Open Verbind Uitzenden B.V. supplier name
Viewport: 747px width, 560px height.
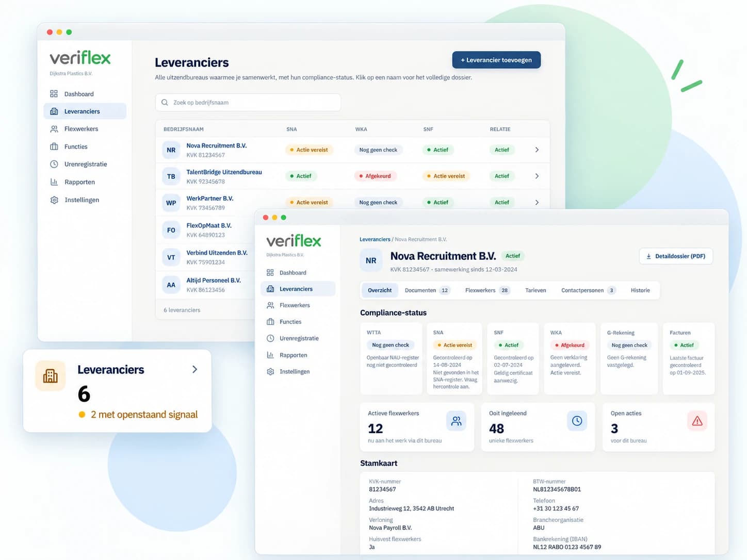click(x=217, y=253)
